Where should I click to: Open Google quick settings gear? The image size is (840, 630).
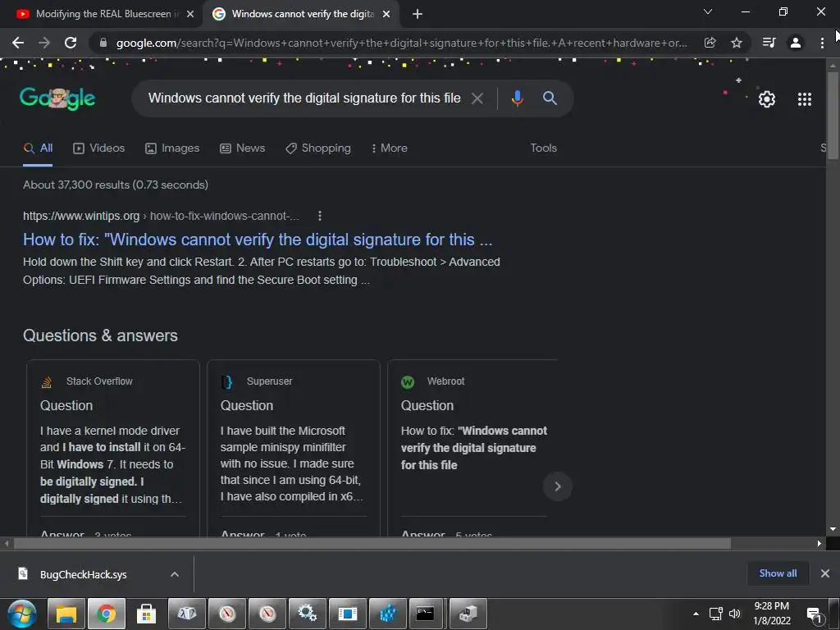tap(767, 99)
